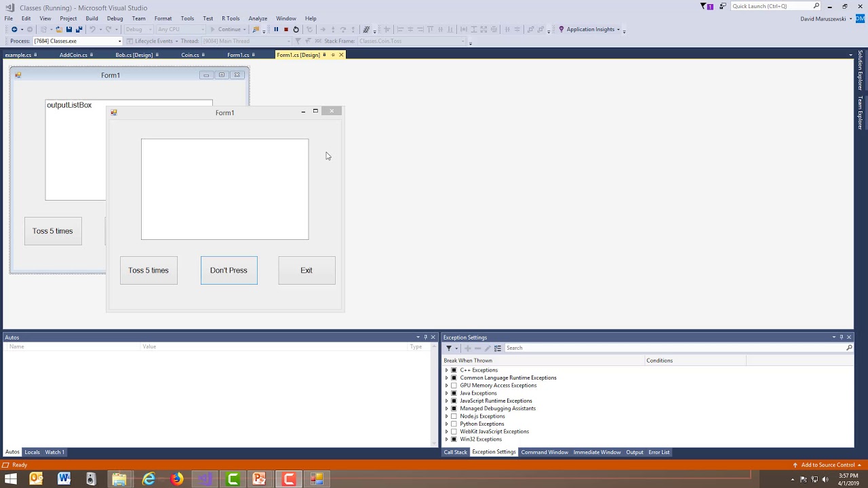Screen dimensions: 868x488
Task: Click the Exception Settings filter funnel icon
Action: [448, 348]
